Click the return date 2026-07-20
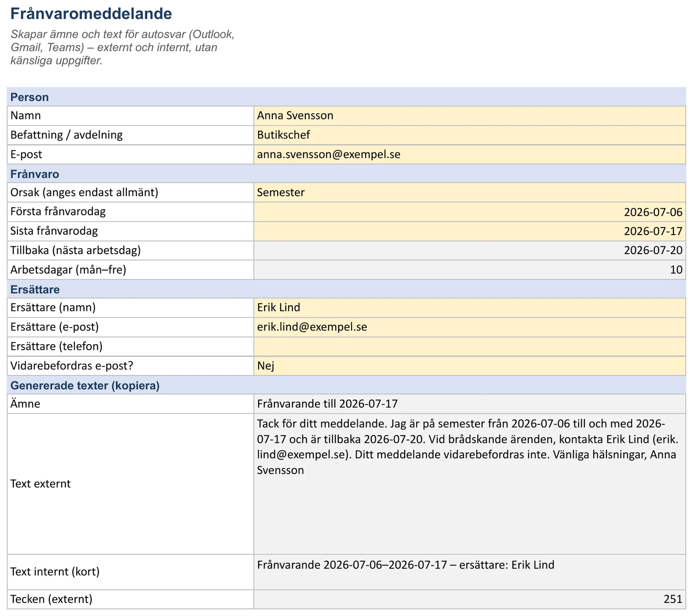Viewport: 693px width, 616px height. tap(470, 250)
